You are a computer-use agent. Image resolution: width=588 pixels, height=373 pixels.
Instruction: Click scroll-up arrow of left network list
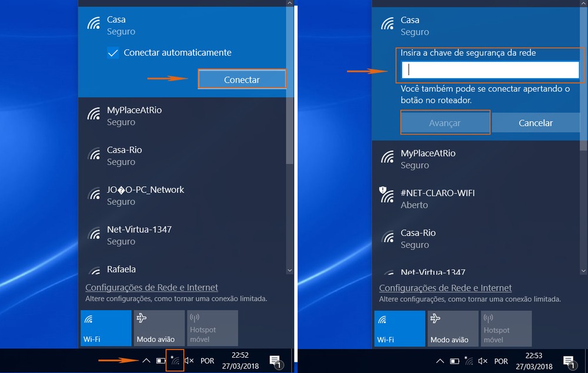click(289, 3)
